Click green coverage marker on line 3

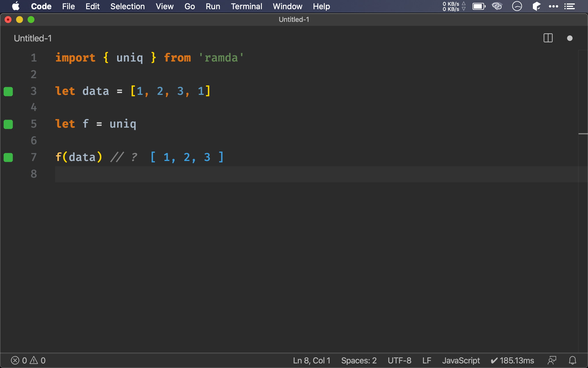8,91
